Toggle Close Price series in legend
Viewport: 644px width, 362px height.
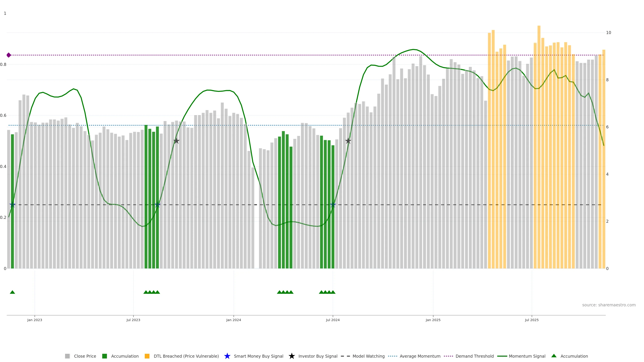85,356
